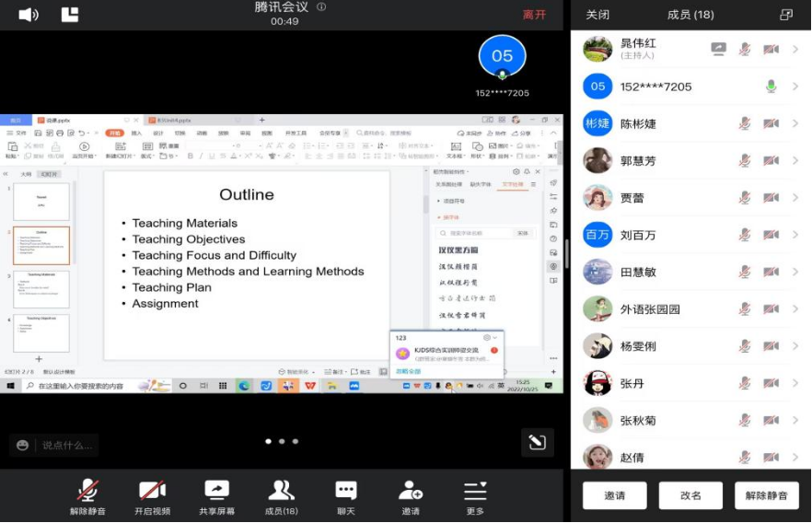Click the Rename (改名) button
Screen dimensions: 812x523
[x=690, y=495]
